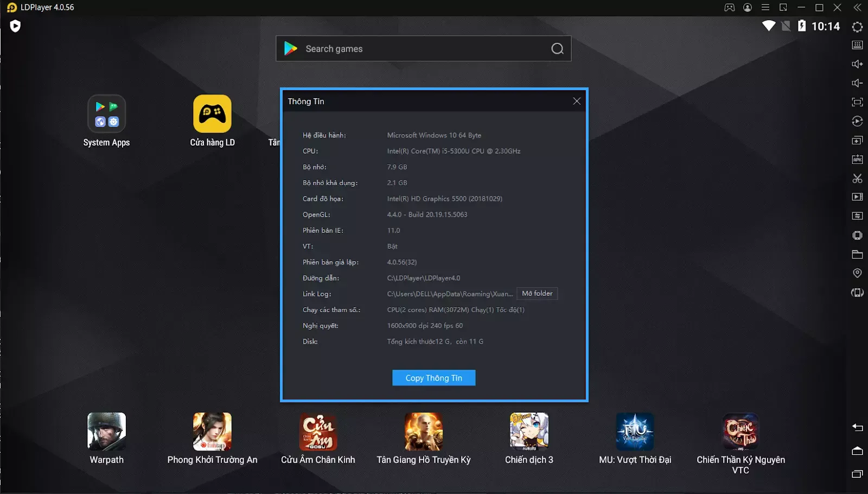
Task: Open the synchronizer sidebar icon
Action: click(x=857, y=216)
